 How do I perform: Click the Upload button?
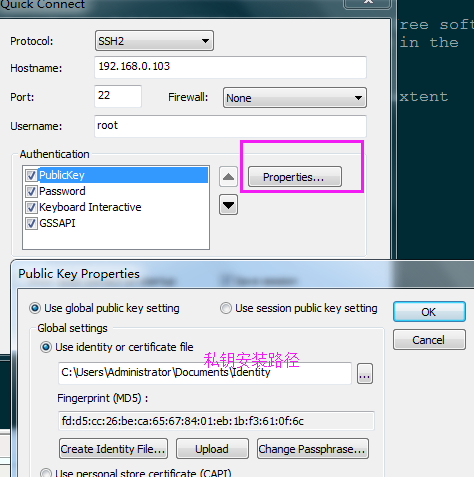coord(212,449)
